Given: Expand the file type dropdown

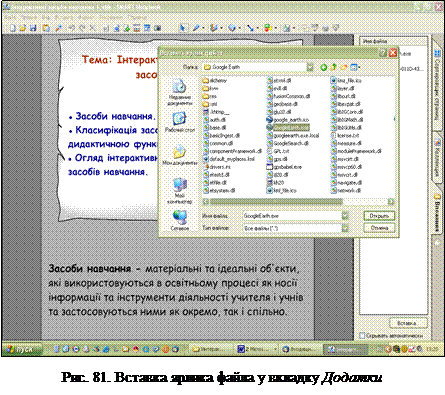Looking at the screenshot, I should 345,228.
